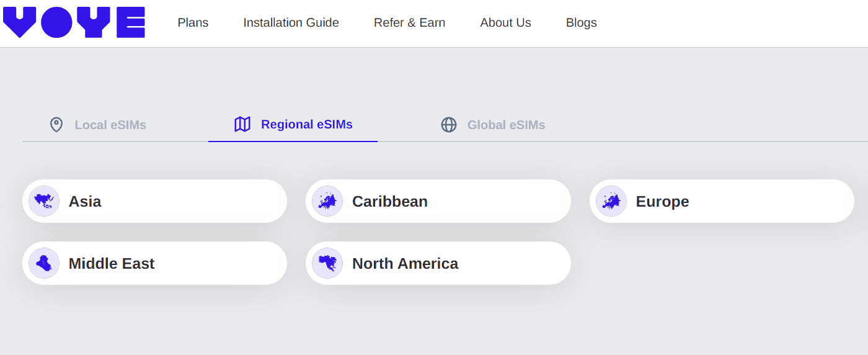The image size is (868, 355).
Task: Click the location pin icon
Action: pos(56,125)
